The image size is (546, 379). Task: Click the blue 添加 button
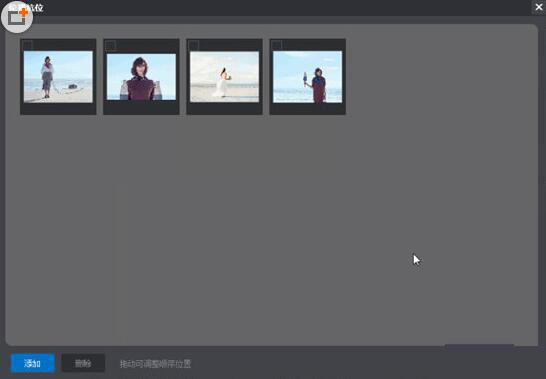[x=32, y=363]
